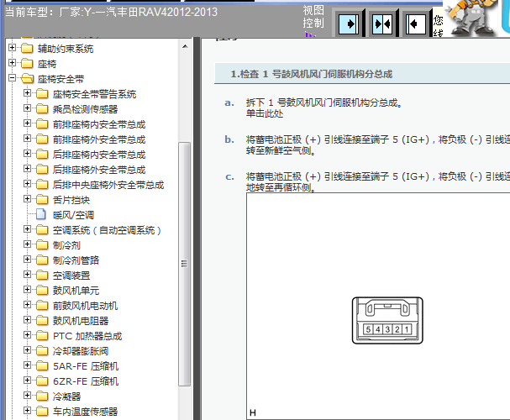
Task: Expand 后排座椅内安全带总成 node
Action: tap(28, 154)
